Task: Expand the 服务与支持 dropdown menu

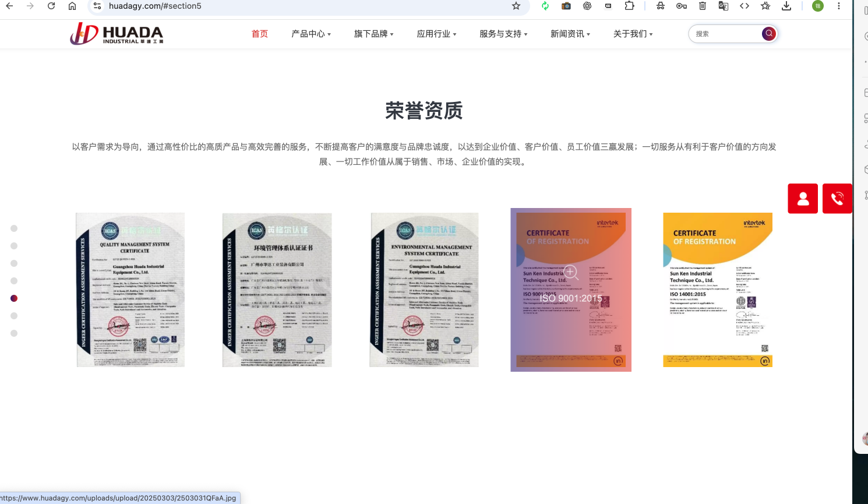Action: tap(504, 34)
